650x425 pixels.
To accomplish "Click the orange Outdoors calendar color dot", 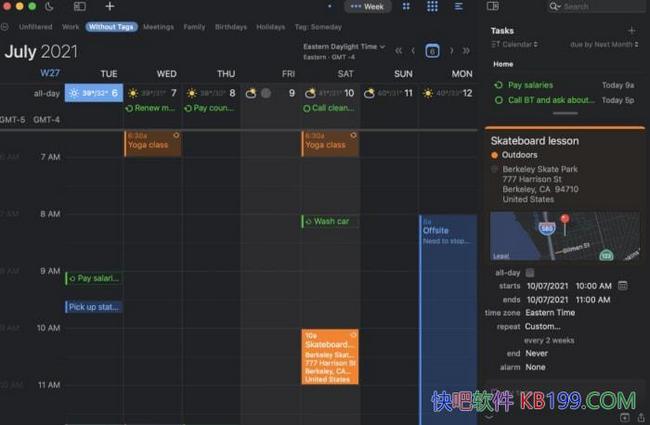I will tap(495, 155).
